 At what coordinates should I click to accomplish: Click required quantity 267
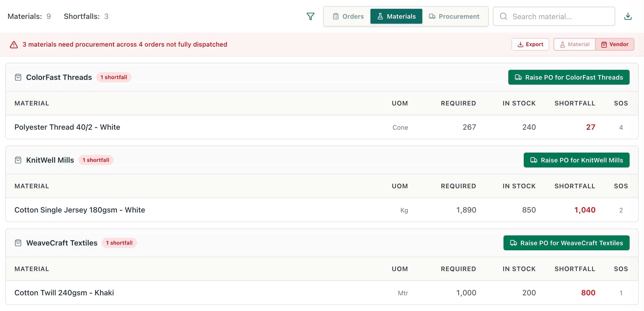pos(469,127)
